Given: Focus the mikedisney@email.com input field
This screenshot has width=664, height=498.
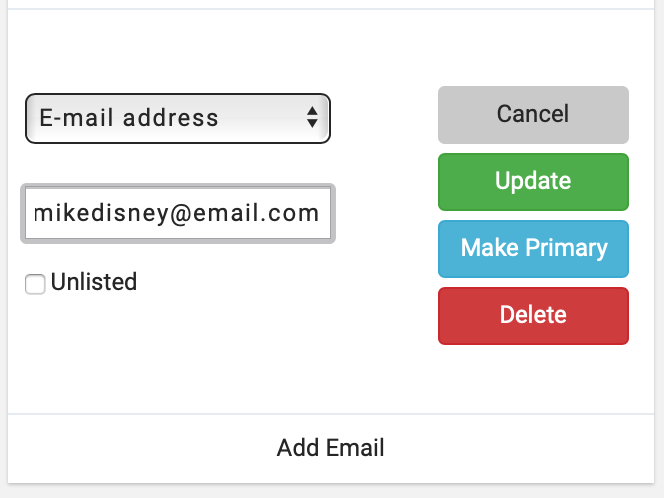Looking at the screenshot, I should [177, 213].
